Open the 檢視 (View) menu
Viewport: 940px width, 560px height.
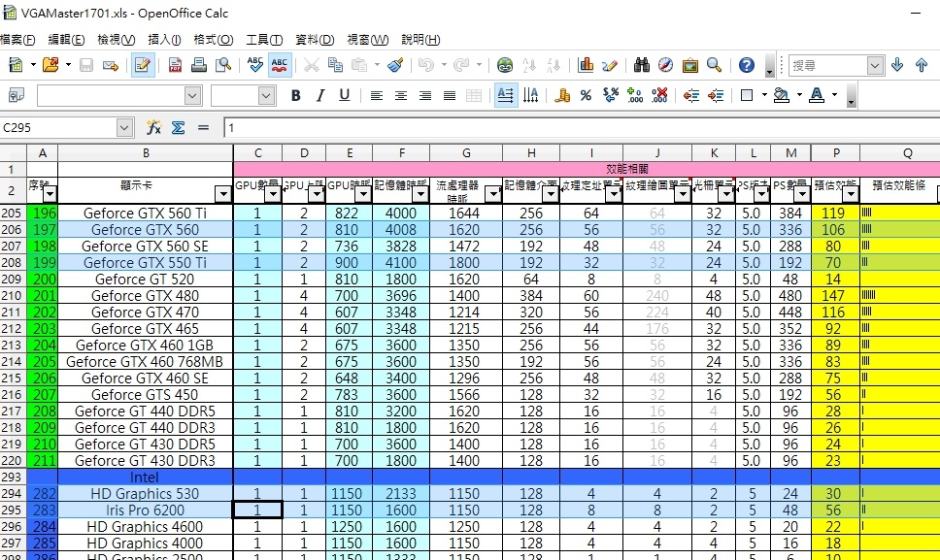click(116, 40)
